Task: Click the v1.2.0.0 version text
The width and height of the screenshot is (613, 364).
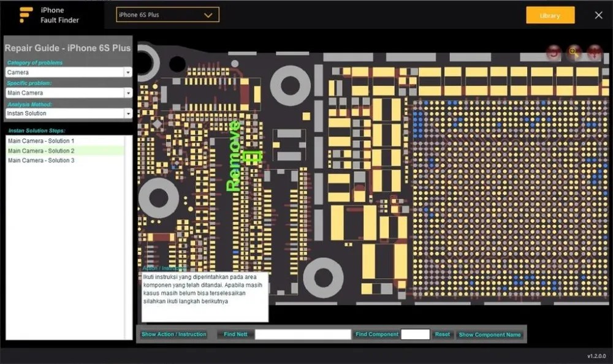Action: point(596,356)
